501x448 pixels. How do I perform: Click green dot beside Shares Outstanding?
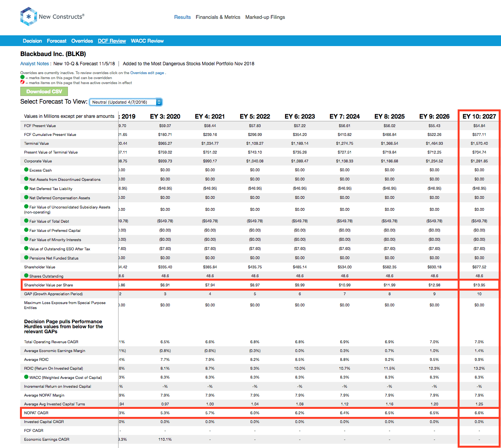pos(26,276)
